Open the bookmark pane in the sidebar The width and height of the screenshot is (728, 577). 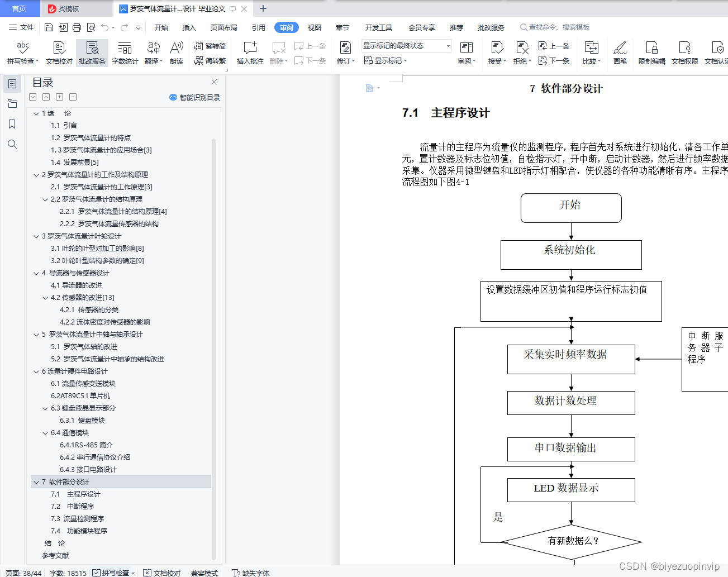click(12, 124)
